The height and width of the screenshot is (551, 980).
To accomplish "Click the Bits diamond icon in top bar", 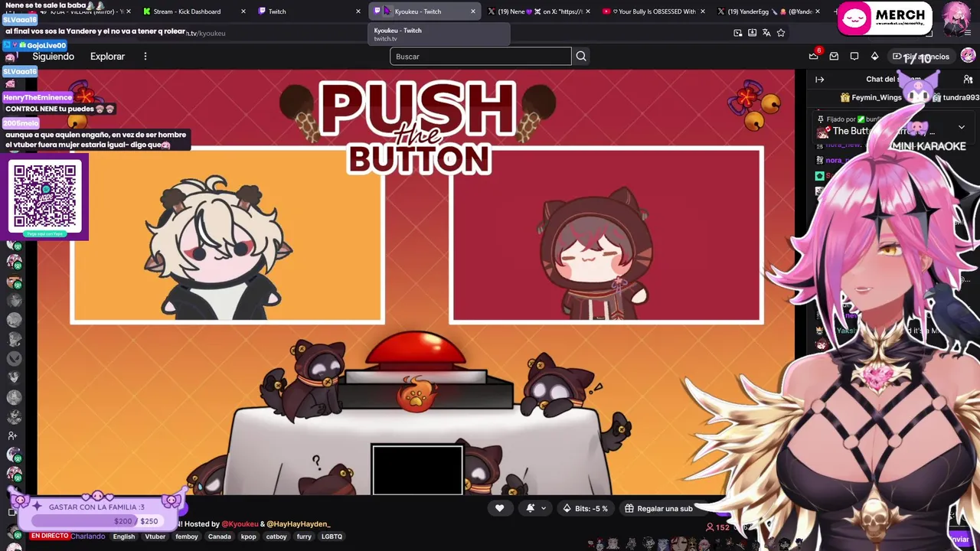I will point(875,56).
